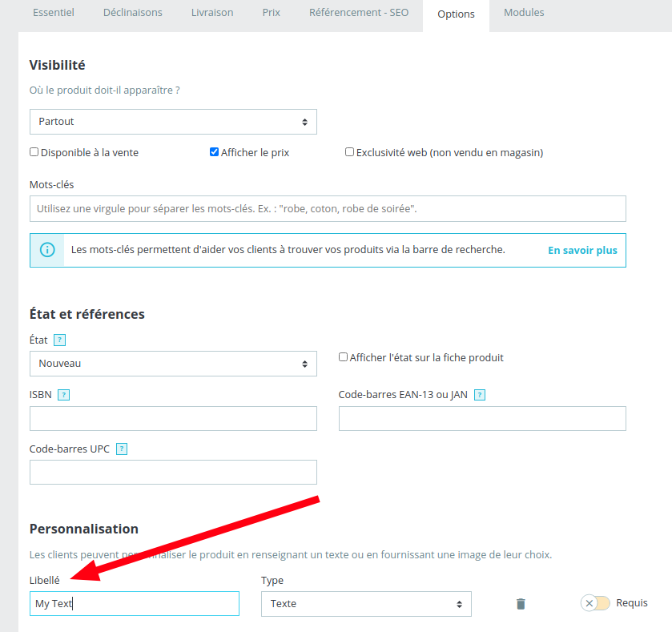The height and width of the screenshot is (632, 672).
Task: Click help icon beside Code-barres EAN-13
Action: tap(480, 395)
